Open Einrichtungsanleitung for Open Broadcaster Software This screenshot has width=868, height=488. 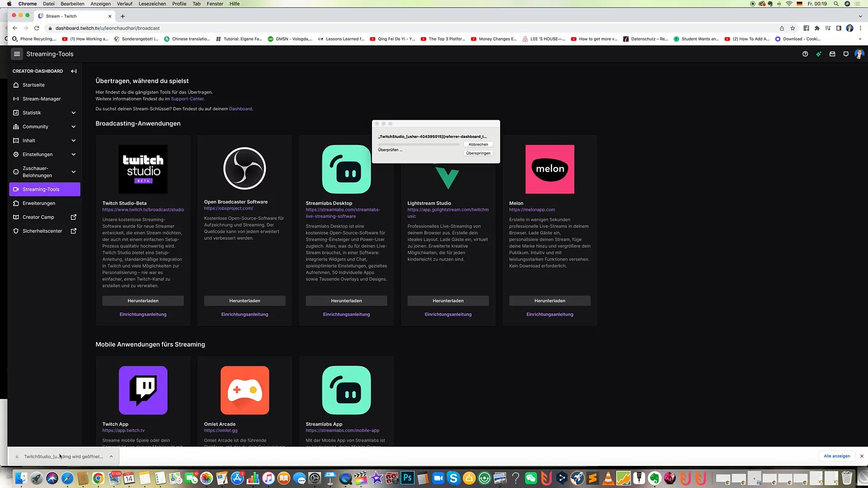tap(245, 314)
